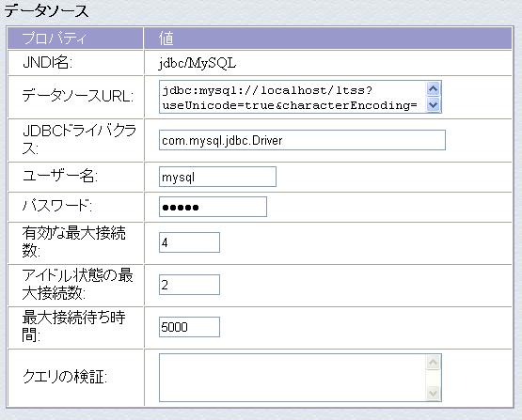Focus the データソースURL text area
Image resolution: width=522 pixels, height=420 pixels.
(x=293, y=97)
